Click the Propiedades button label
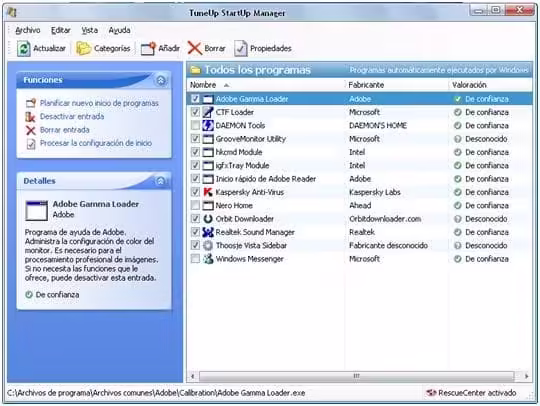 [271, 49]
